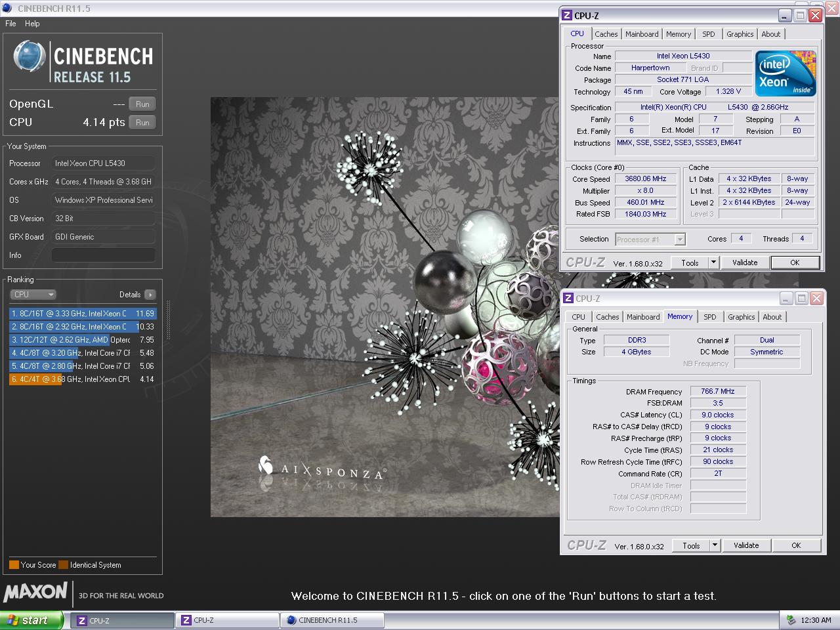The width and height of the screenshot is (840, 630).
Task: Click the bottom CPU-Z window title icon
Action: coord(568,298)
